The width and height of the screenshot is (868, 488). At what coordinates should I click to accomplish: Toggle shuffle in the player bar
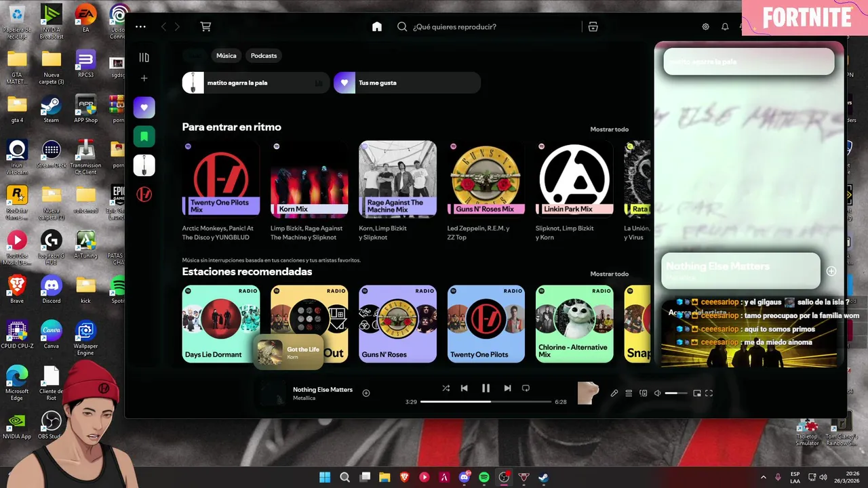tap(446, 388)
